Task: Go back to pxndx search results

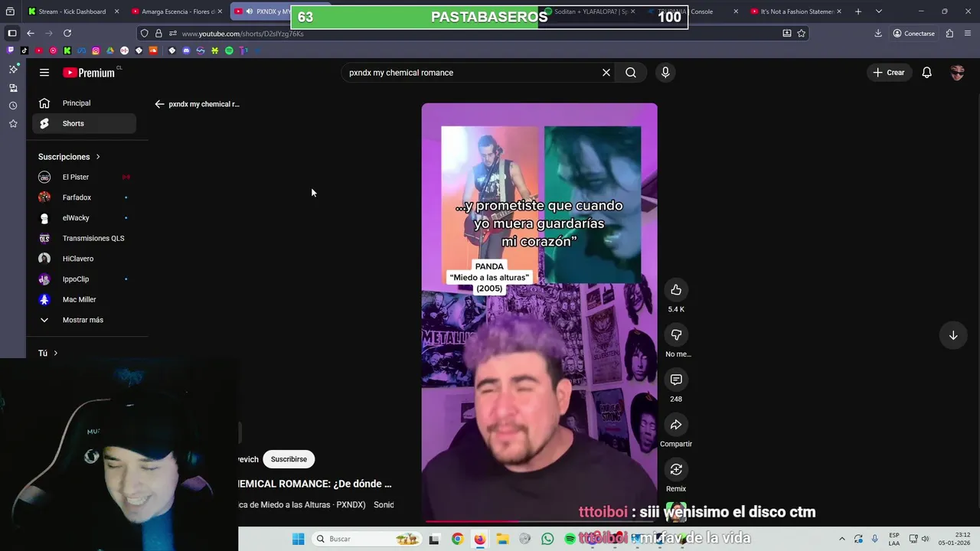Action: 159,104
